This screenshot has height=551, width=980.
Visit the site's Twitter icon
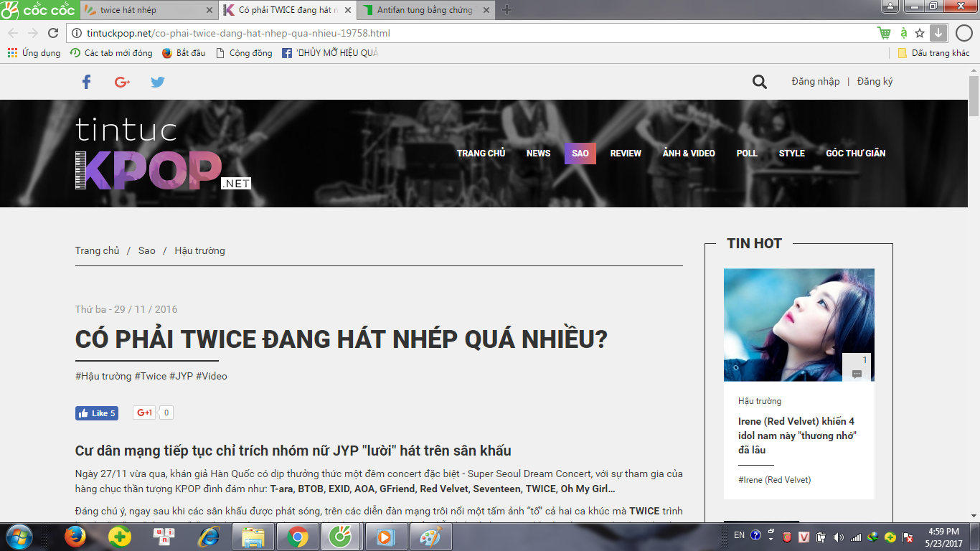158,82
